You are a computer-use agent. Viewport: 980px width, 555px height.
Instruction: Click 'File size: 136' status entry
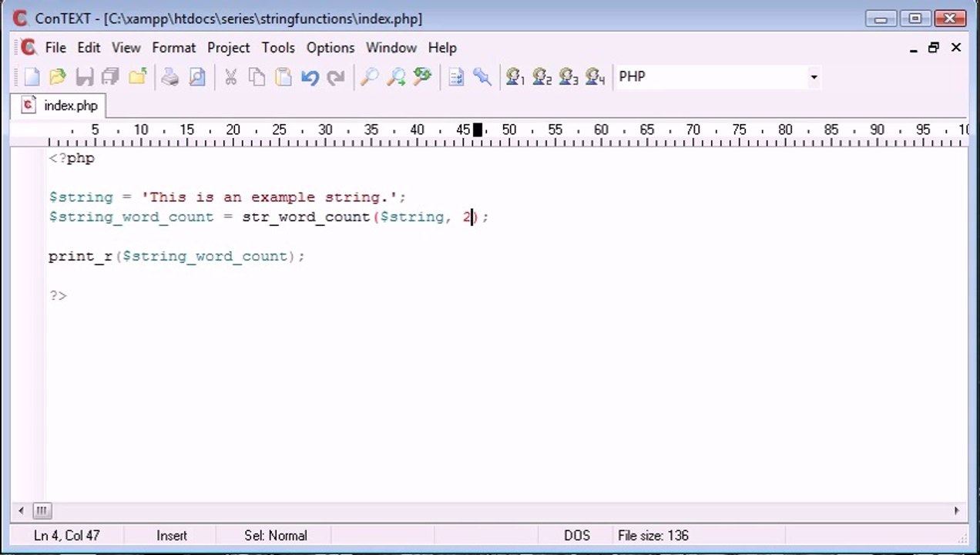pyautogui.click(x=653, y=536)
